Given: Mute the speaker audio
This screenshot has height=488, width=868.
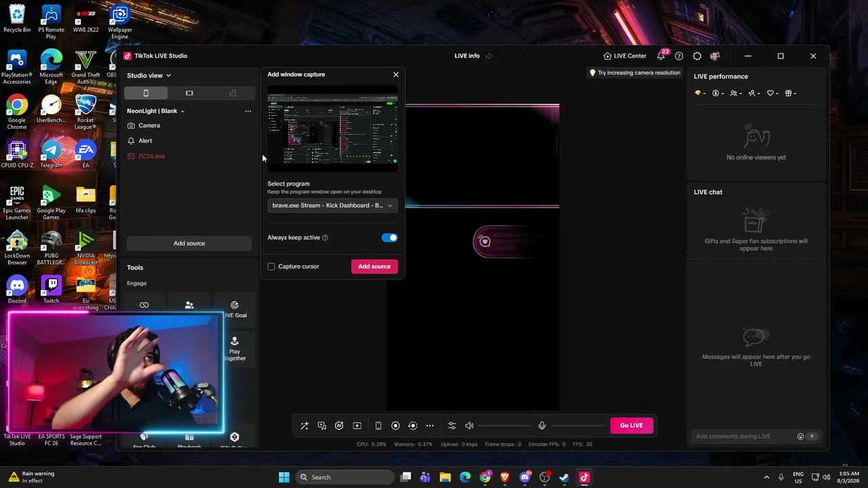Looking at the screenshot, I should coord(469,426).
